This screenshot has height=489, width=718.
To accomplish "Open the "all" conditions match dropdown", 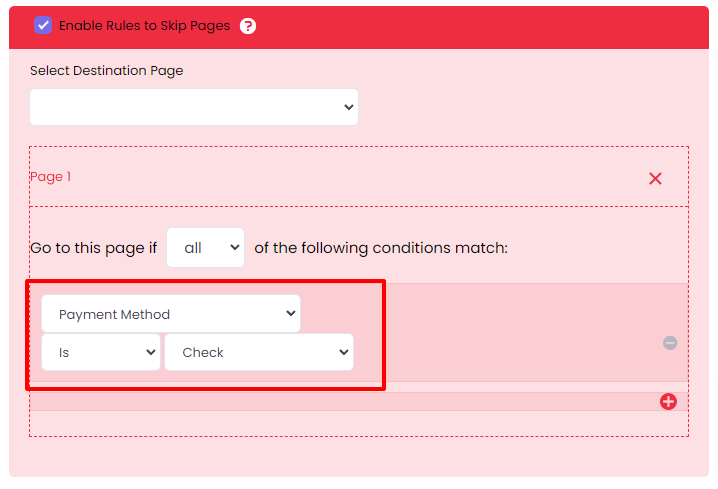I will click(x=205, y=248).
